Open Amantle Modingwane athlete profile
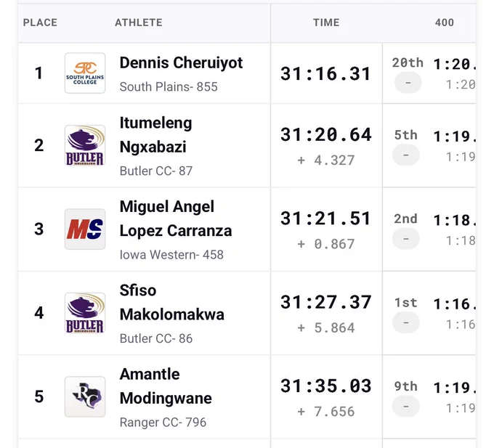 tap(166, 386)
